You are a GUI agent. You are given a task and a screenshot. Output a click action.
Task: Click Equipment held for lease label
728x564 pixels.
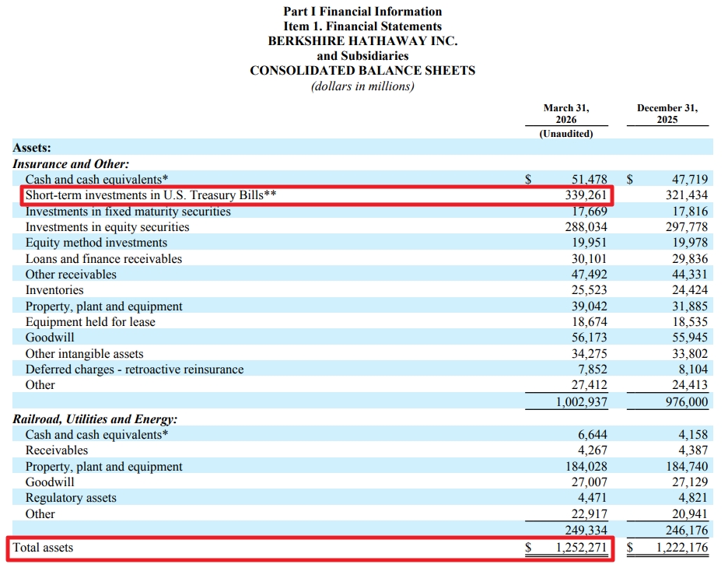coord(90,322)
